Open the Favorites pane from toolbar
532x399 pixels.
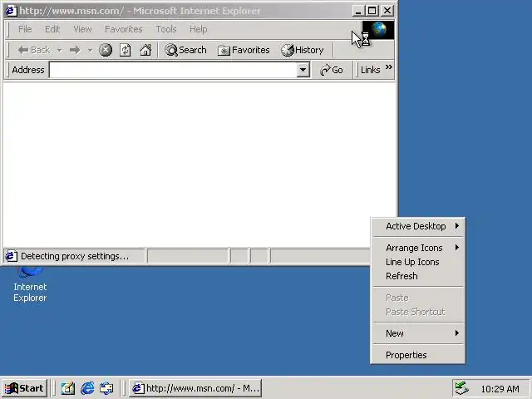[x=244, y=50]
